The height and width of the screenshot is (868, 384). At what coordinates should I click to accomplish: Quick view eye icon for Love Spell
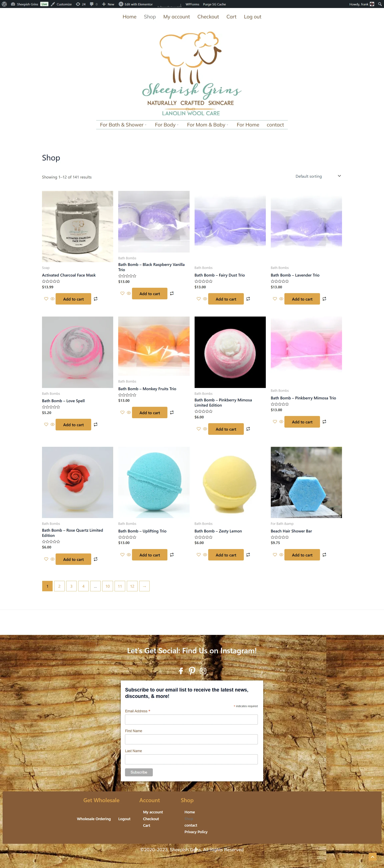point(53,425)
